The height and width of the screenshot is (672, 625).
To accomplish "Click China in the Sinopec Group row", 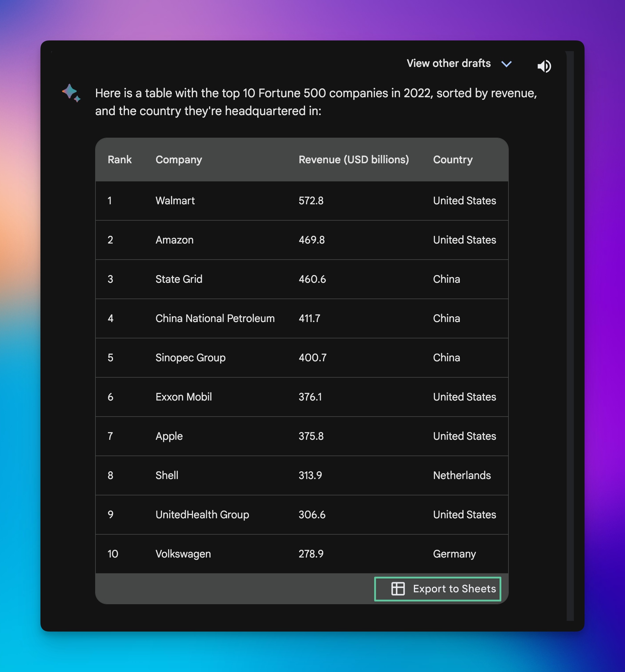I will click(x=447, y=358).
